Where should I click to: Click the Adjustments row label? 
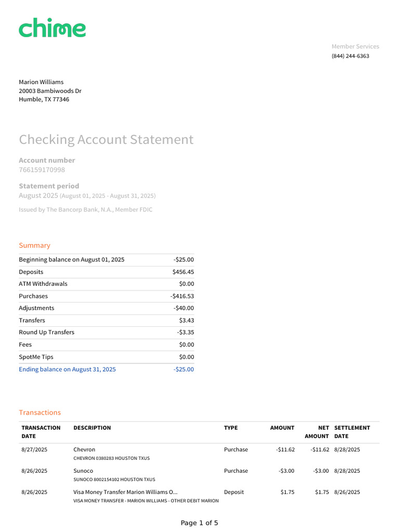[x=36, y=308]
